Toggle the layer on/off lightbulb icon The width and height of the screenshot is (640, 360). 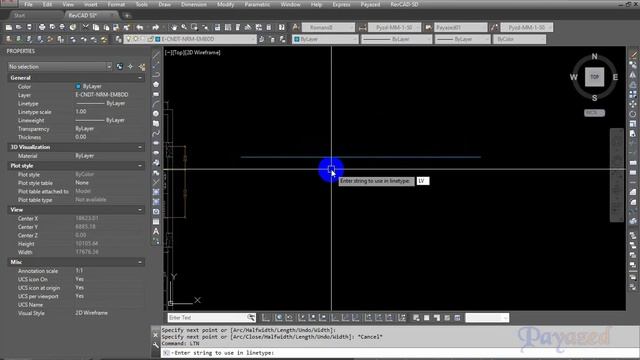(x=128, y=39)
